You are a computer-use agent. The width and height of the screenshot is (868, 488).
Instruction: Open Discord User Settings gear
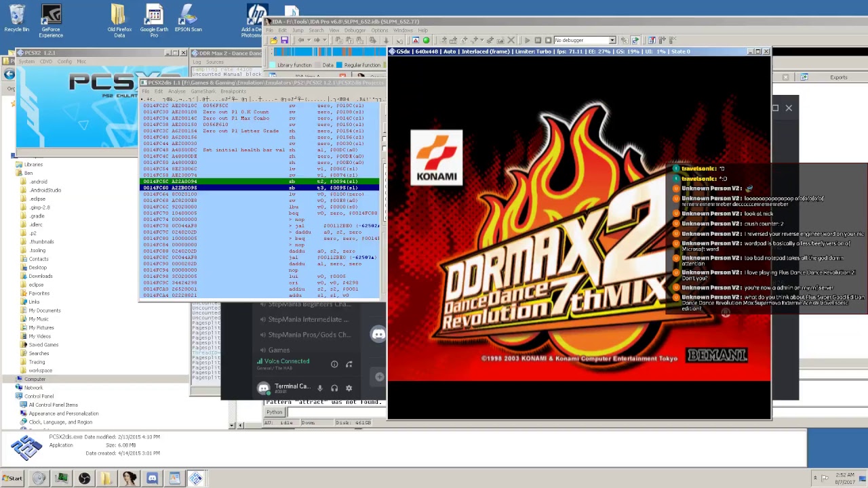coord(349,388)
